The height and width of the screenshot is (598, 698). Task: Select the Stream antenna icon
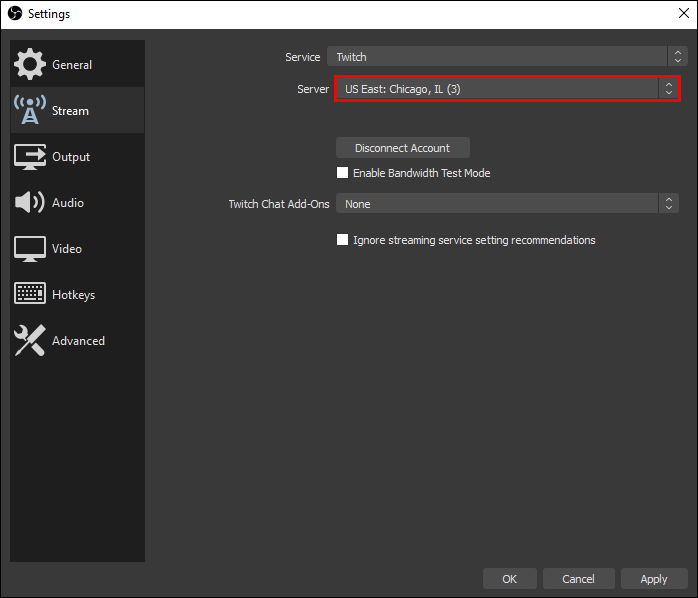click(x=29, y=111)
